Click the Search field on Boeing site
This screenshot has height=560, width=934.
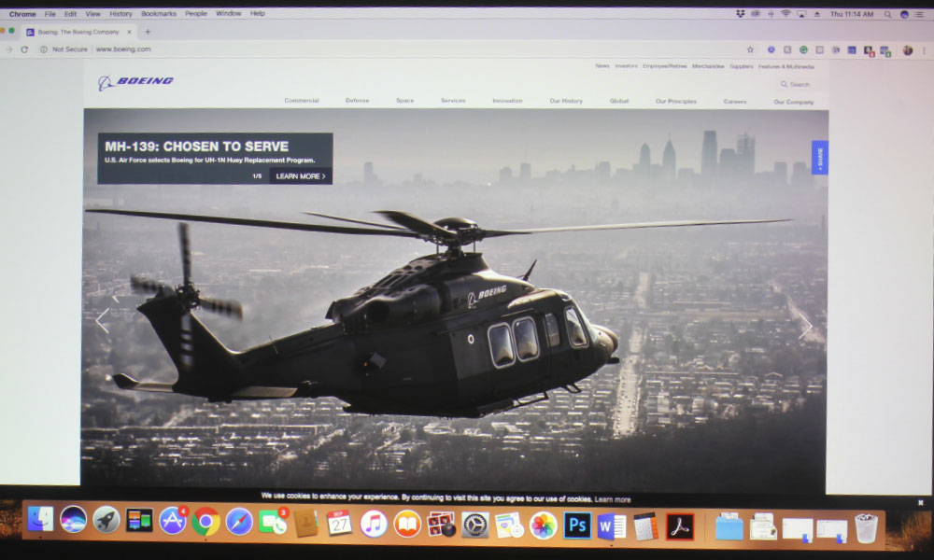click(796, 84)
